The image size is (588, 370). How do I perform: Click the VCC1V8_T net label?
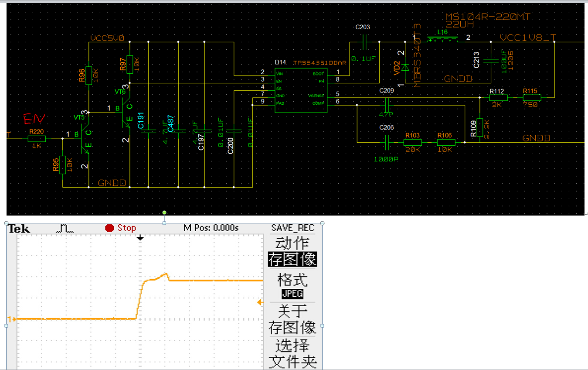point(528,38)
